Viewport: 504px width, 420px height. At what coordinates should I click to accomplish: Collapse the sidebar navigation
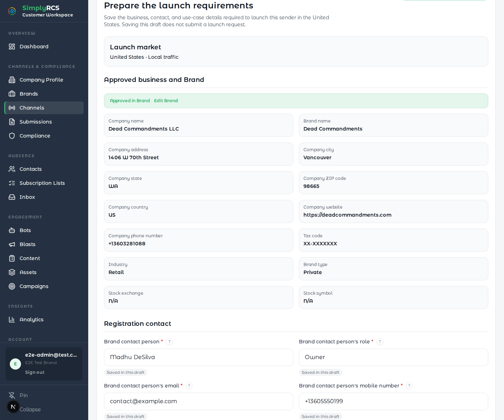point(30,409)
